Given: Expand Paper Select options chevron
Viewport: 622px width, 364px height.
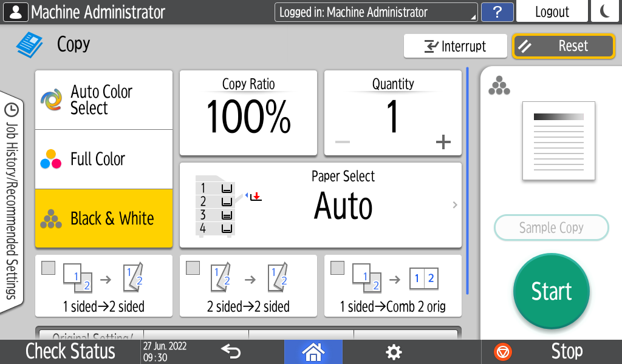Looking at the screenshot, I should click(x=454, y=205).
